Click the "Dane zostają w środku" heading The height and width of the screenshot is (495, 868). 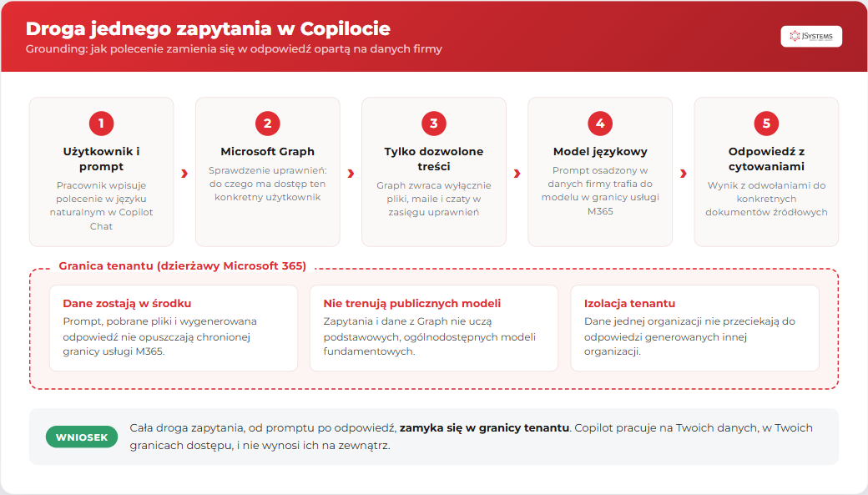127,303
